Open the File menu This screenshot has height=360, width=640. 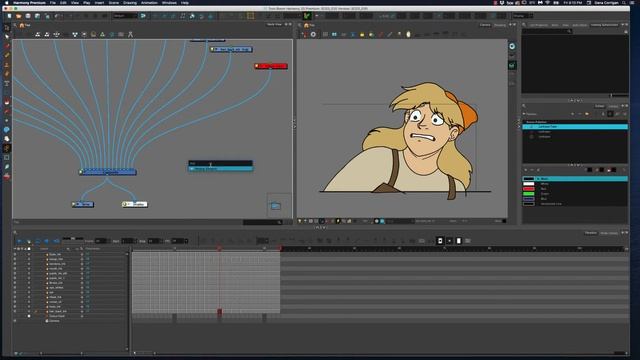tap(53, 2)
